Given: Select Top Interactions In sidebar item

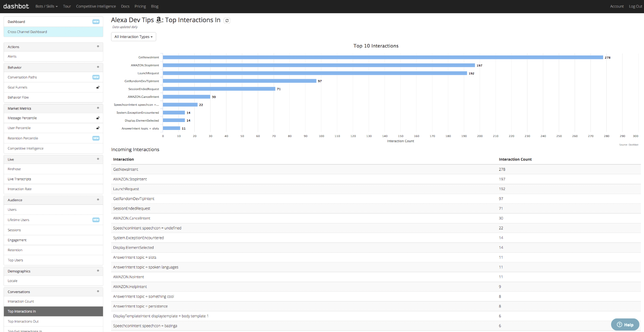Looking at the screenshot, I should [x=53, y=311].
